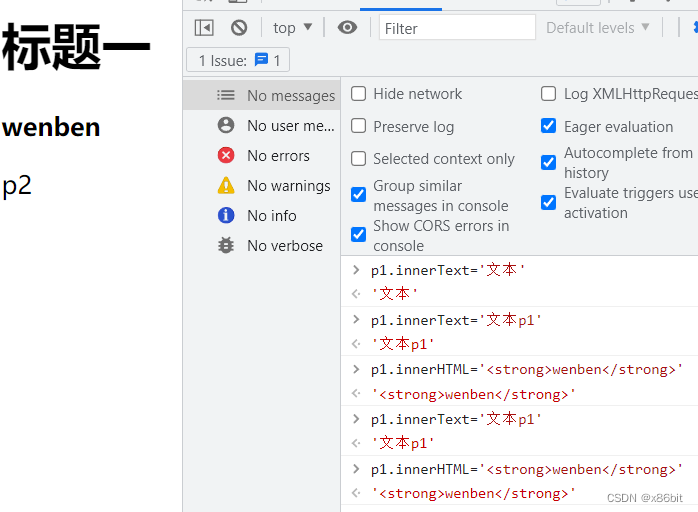This screenshot has height=512, width=698.
Task: Click first p1.innerHTML strong wenben input line
Action: tap(527, 370)
